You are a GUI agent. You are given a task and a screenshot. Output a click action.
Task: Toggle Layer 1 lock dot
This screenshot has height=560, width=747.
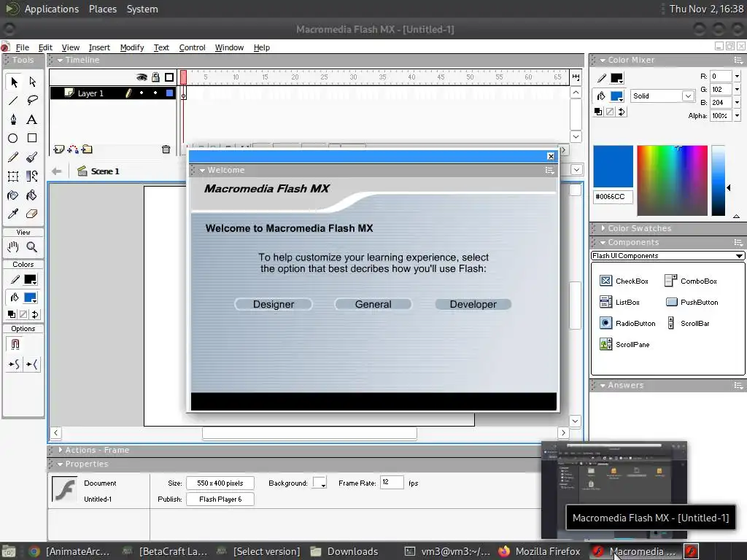155,93
